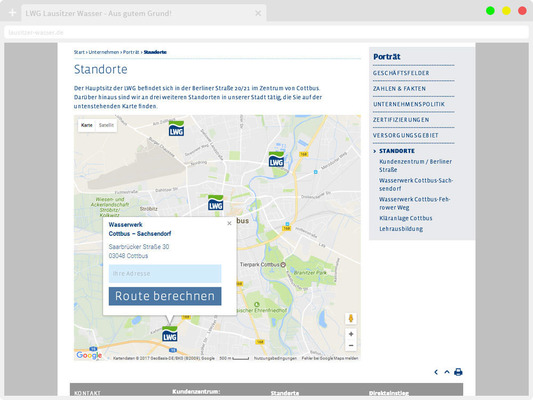
Task: Zoom in the map with plus
Action: point(351,334)
